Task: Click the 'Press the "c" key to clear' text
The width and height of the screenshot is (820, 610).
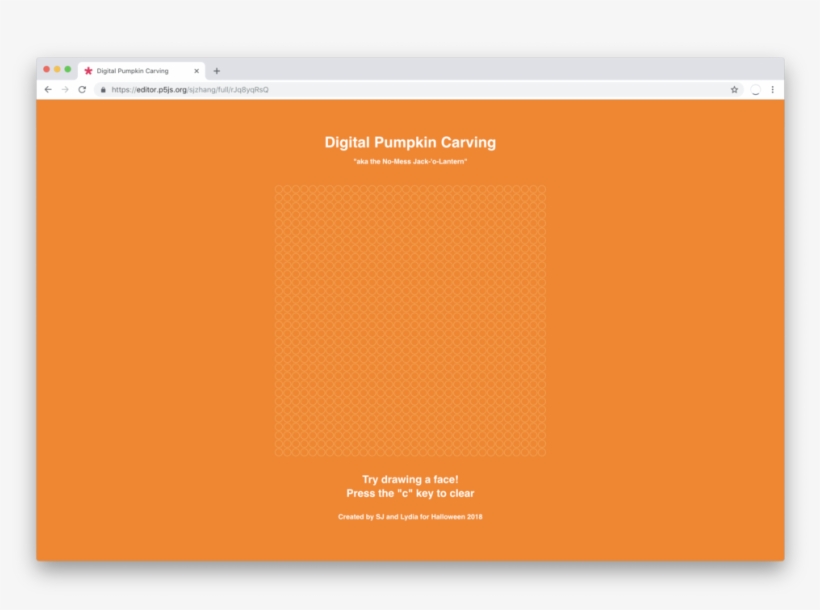Action: [x=410, y=493]
